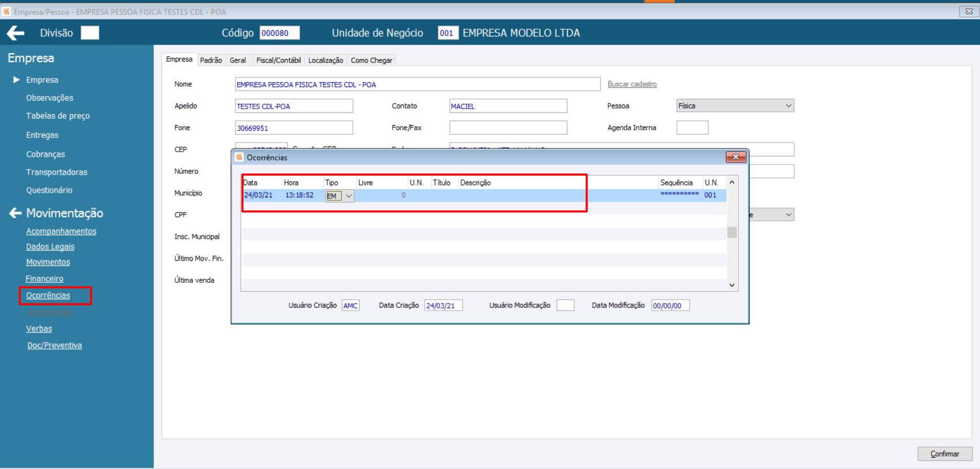
Task: Select Transportadoras in the sidebar
Action: coord(57,172)
